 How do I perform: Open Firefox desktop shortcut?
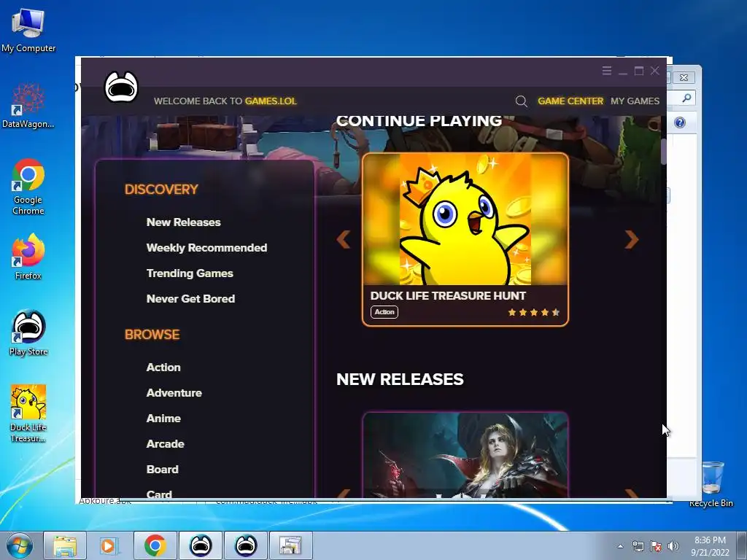click(x=28, y=257)
